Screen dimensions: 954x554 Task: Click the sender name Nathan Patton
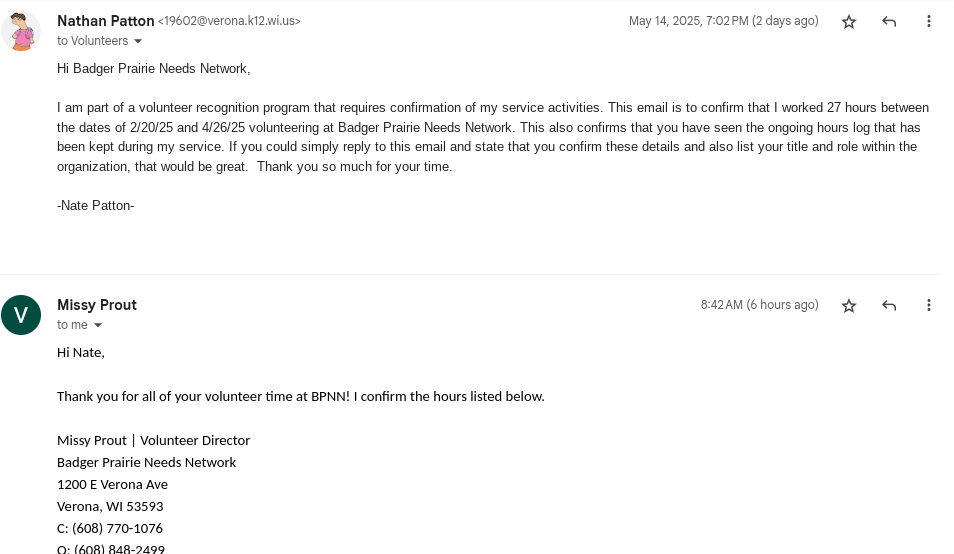106,21
